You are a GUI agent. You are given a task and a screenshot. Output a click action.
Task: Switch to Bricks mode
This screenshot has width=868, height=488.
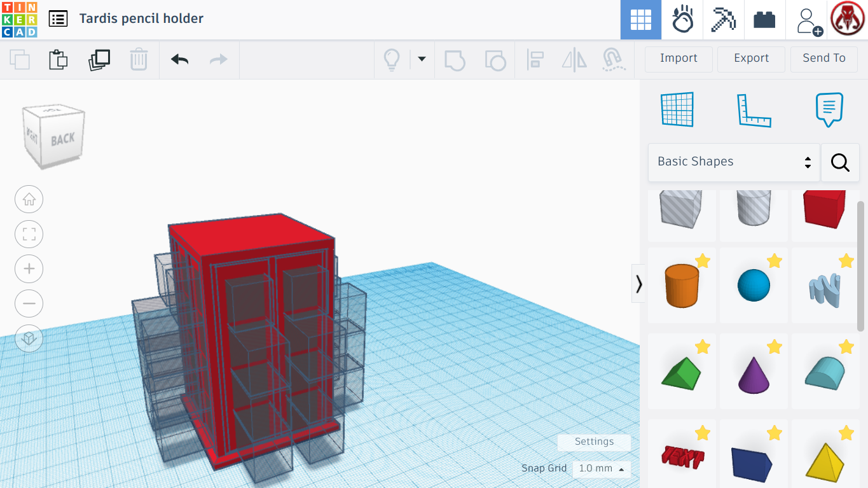764,20
